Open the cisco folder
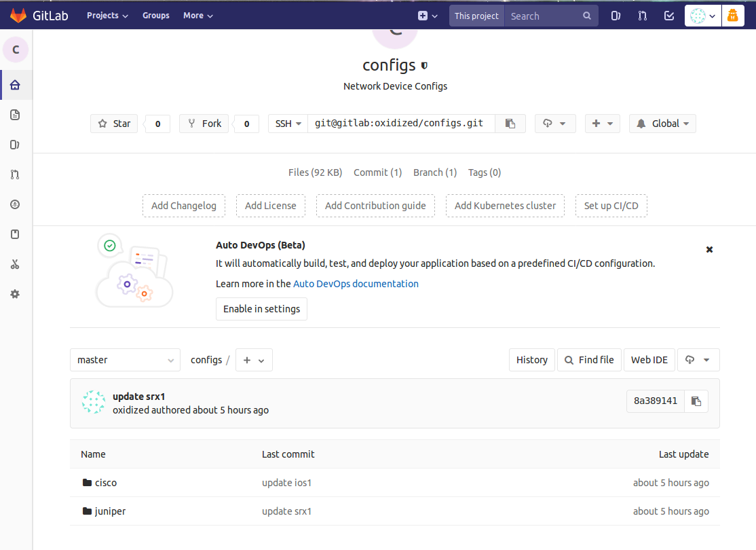This screenshot has height=550, width=756. [105, 483]
